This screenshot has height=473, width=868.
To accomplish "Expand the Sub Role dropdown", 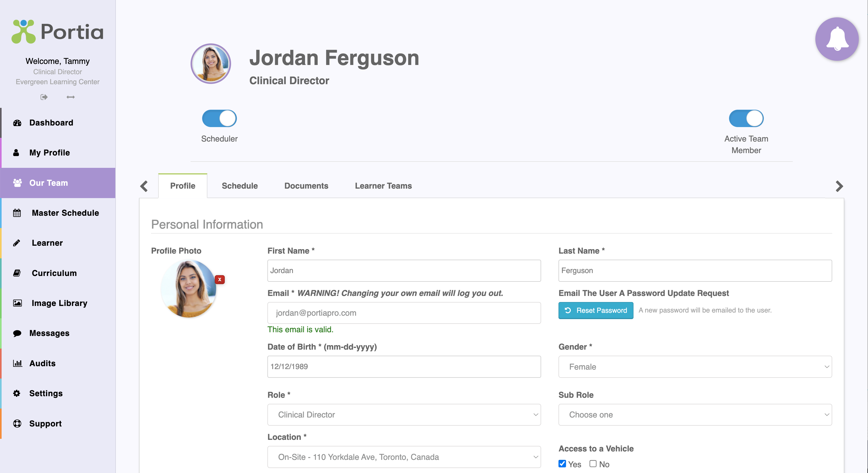I will (x=695, y=414).
